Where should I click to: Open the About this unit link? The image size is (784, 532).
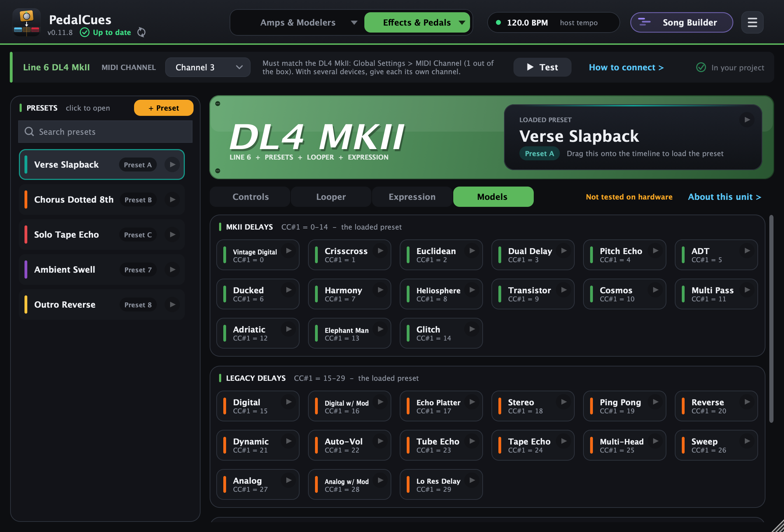pyautogui.click(x=724, y=197)
